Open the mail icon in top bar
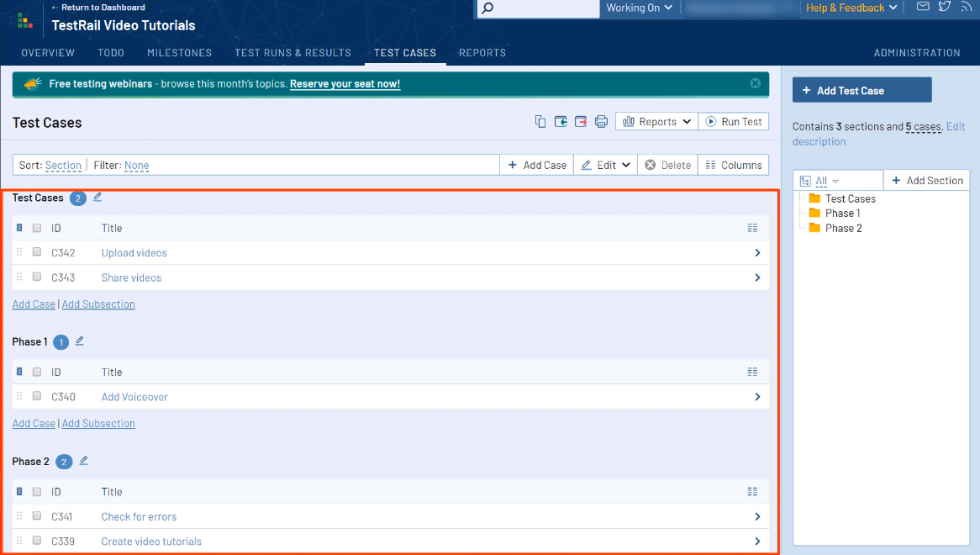Screen dimensions: 980x555 coord(923,8)
